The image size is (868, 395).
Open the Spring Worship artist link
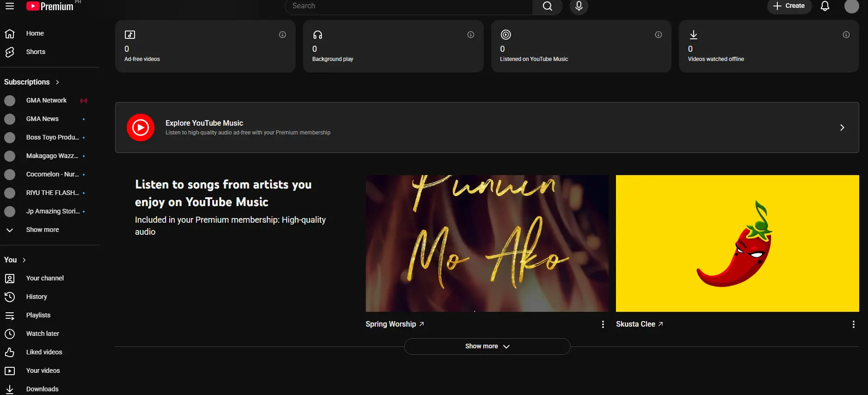tap(395, 324)
